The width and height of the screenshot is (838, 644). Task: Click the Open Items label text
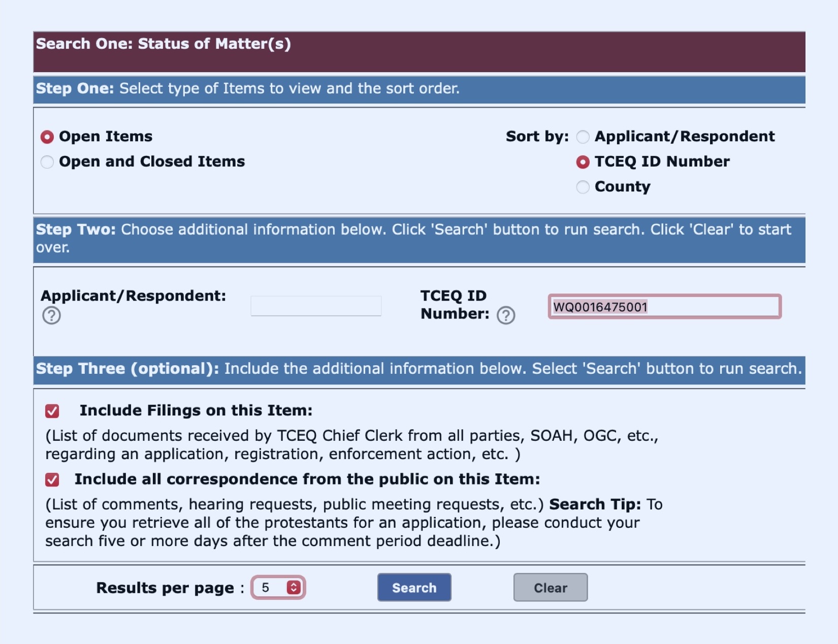(106, 137)
